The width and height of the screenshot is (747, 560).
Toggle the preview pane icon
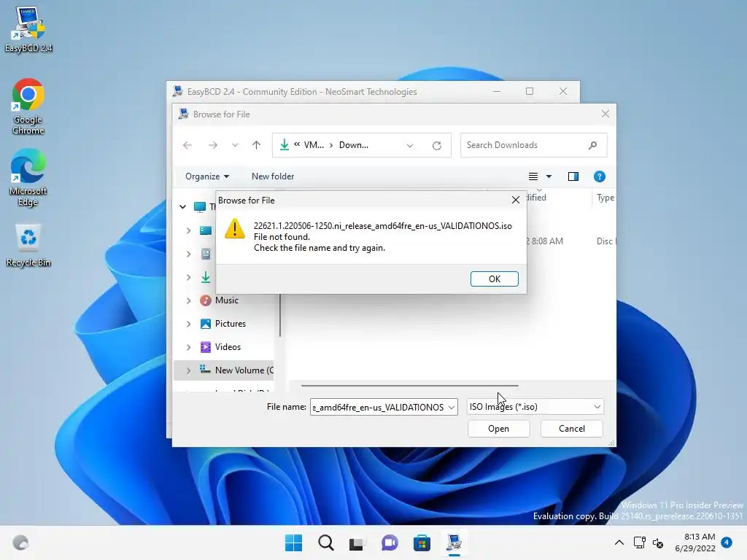click(x=573, y=176)
